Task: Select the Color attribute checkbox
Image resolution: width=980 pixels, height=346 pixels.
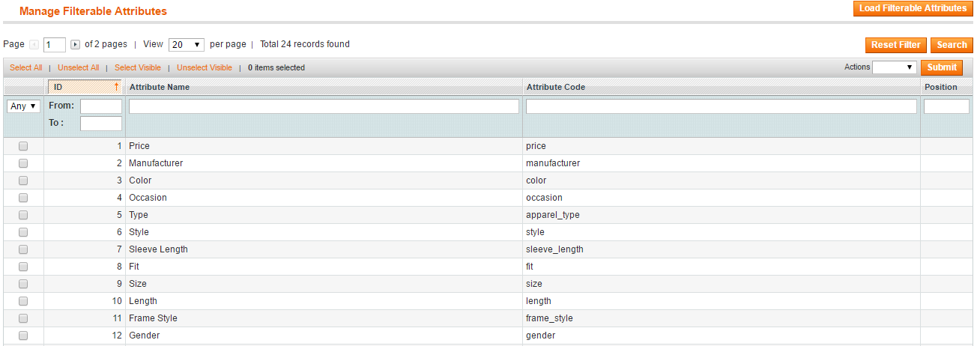Action: point(23,180)
